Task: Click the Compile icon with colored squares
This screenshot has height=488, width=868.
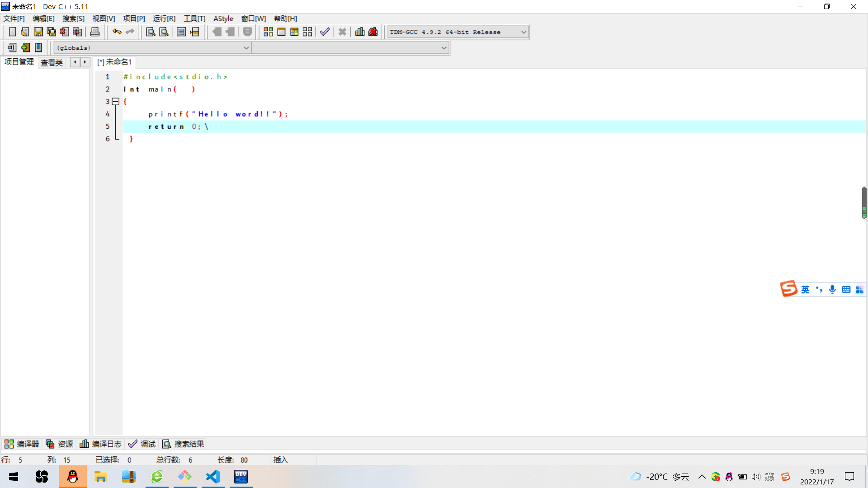Action: pyautogui.click(x=268, y=32)
